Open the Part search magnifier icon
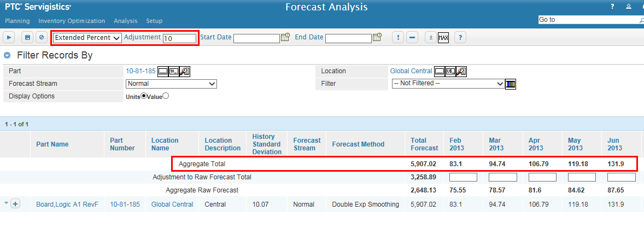The width and height of the screenshot is (644, 228). [x=184, y=72]
